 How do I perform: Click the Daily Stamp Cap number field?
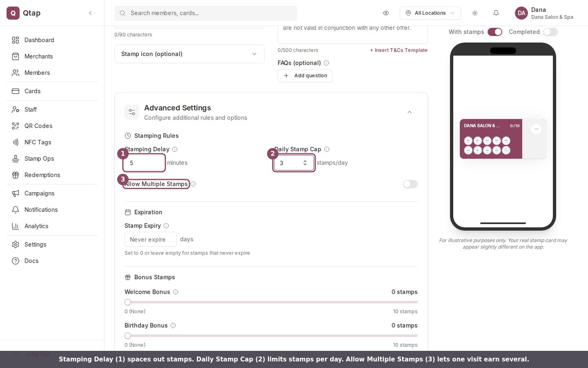(294, 163)
